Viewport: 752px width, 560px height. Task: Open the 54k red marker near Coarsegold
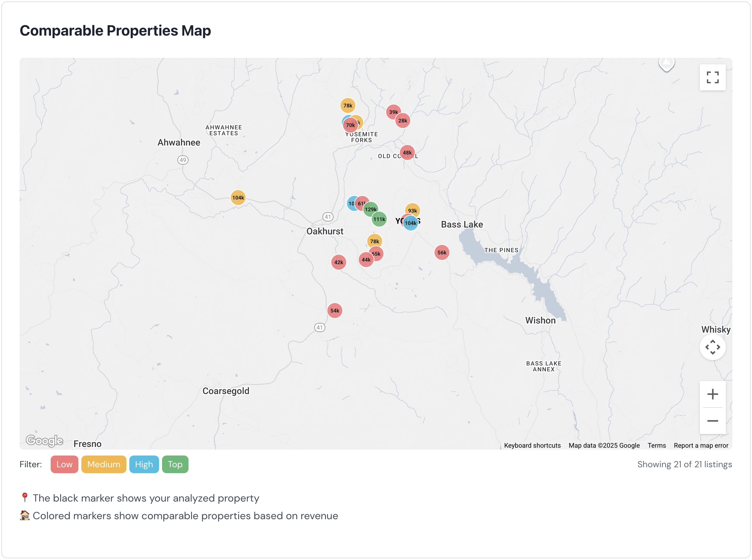[x=335, y=310]
